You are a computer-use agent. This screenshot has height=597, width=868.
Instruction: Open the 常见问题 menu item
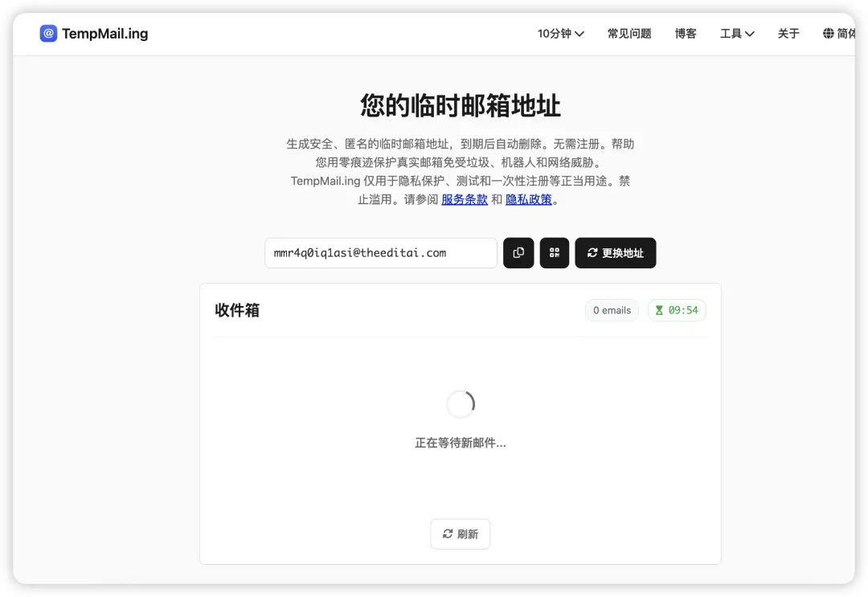[x=628, y=34]
